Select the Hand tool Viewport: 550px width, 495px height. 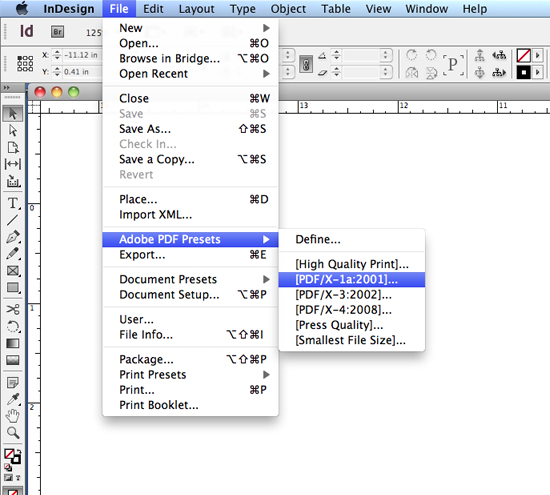coord(13,416)
